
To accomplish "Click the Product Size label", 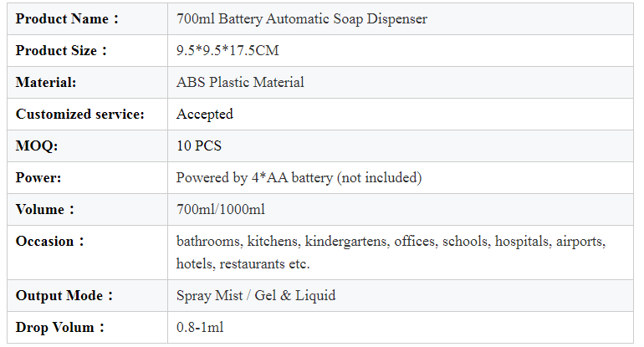I will pyautogui.click(x=61, y=50).
